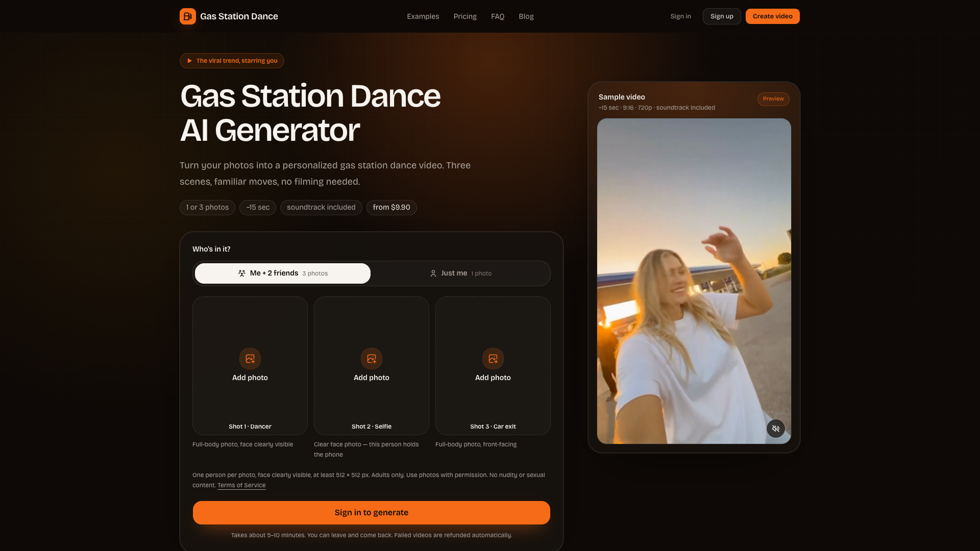Open the Examples menu item
This screenshot has width=980, height=551.
pos(423,16)
